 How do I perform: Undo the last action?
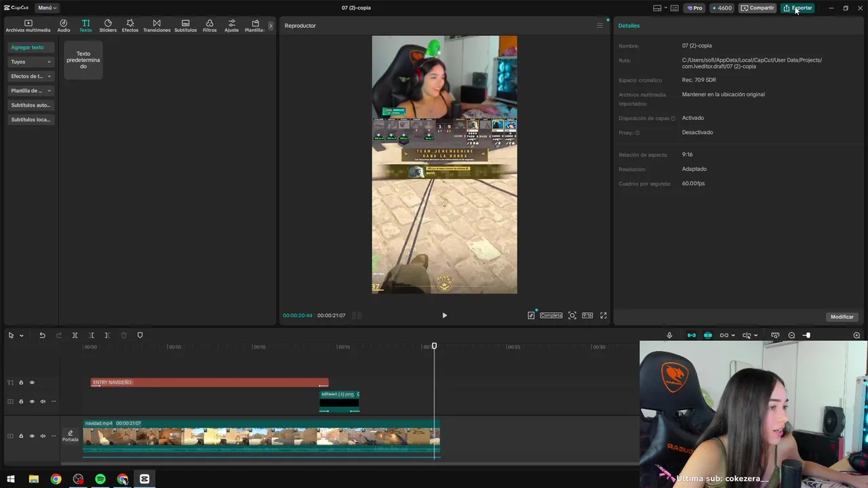tap(42, 335)
